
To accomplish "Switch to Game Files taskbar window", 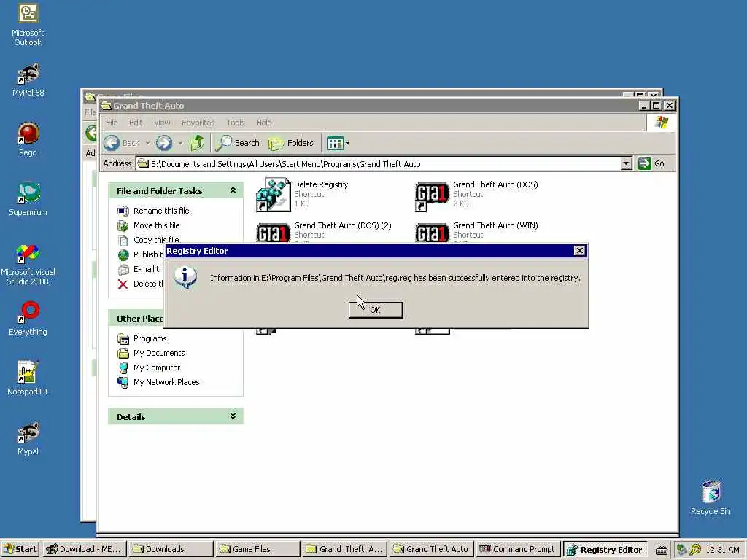I will [x=258, y=549].
